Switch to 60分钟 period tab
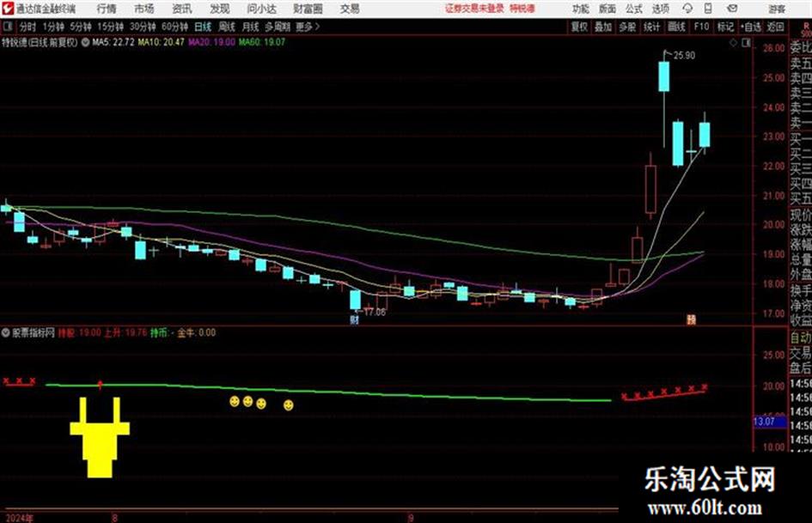The height and width of the screenshot is (523, 812). [x=175, y=27]
